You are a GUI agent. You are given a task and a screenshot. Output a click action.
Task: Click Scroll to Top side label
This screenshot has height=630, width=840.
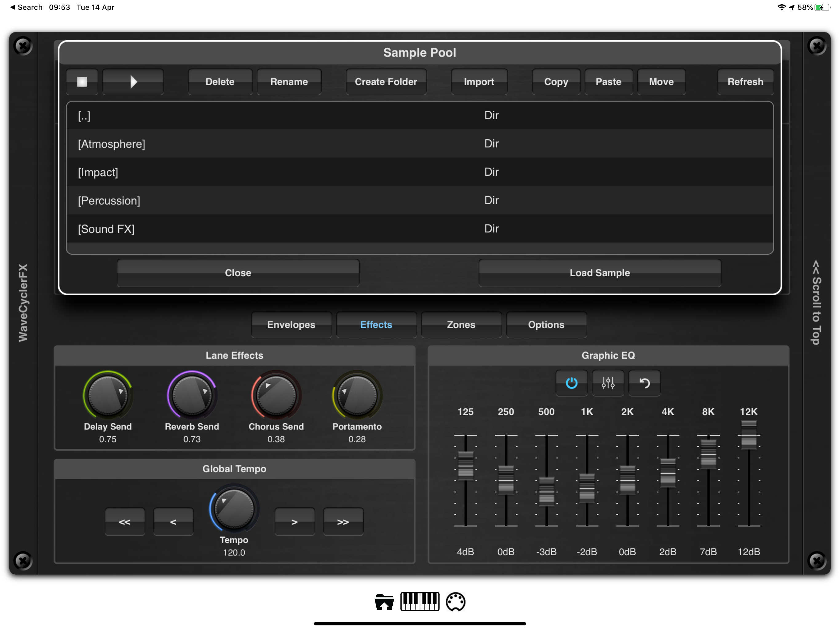tap(816, 302)
